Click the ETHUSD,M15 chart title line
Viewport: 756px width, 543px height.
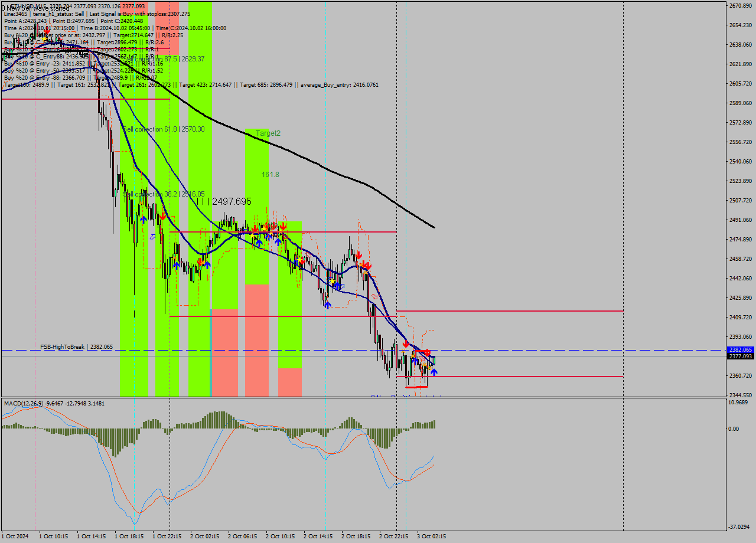pyautogui.click(x=77, y=6)
